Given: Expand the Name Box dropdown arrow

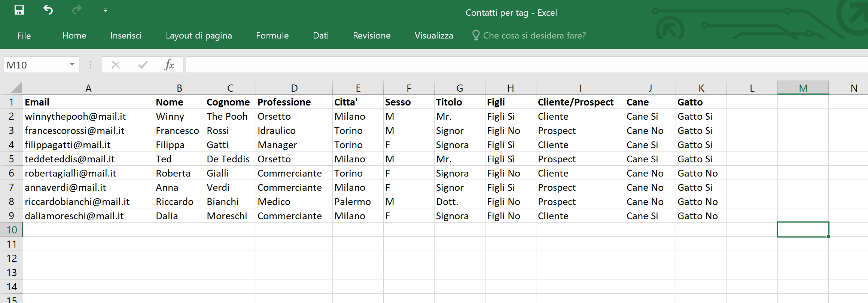Looking at the screenshot, I should 72,65.
